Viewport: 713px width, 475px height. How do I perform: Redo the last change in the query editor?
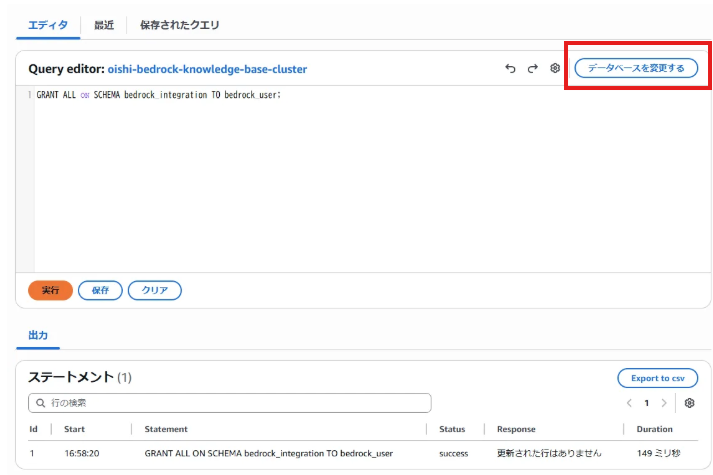coord(532,68)
